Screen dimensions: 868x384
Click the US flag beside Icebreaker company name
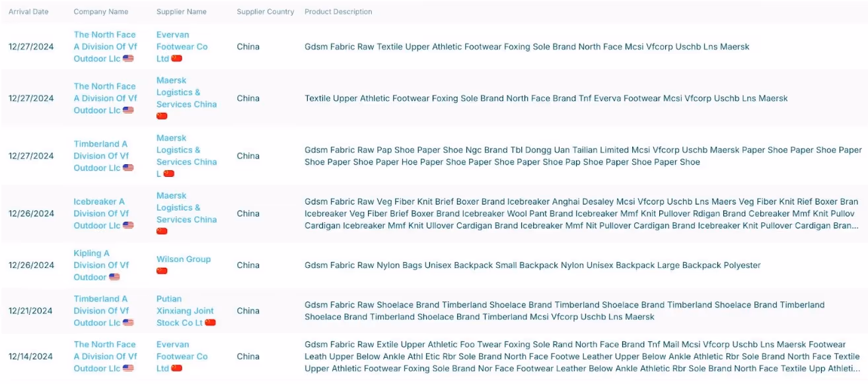[128, 226]
